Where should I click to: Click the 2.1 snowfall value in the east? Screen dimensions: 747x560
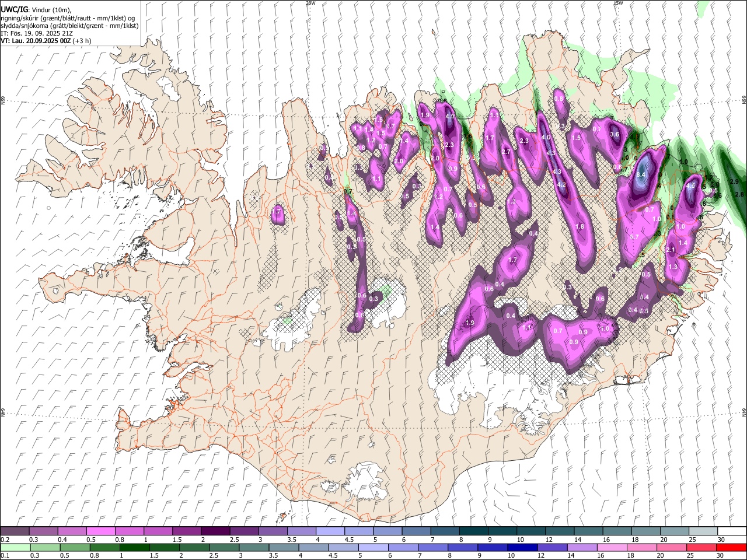click(671, 250)
